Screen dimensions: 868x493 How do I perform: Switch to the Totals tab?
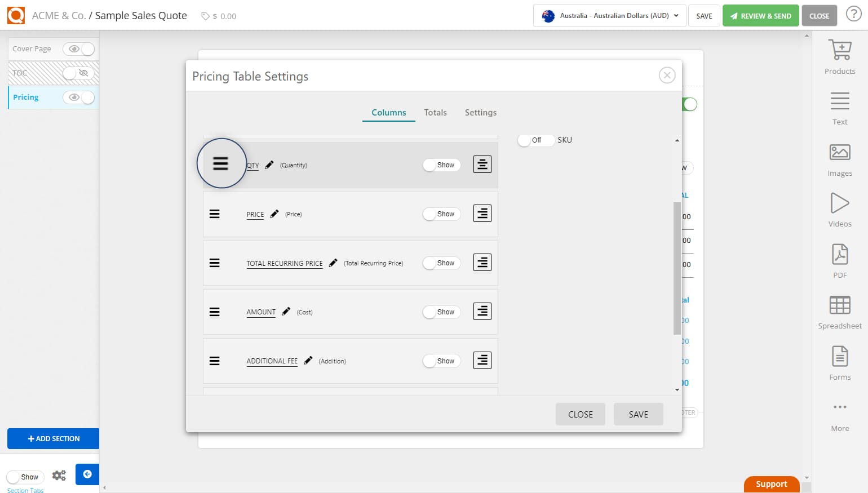coord(435,112)
